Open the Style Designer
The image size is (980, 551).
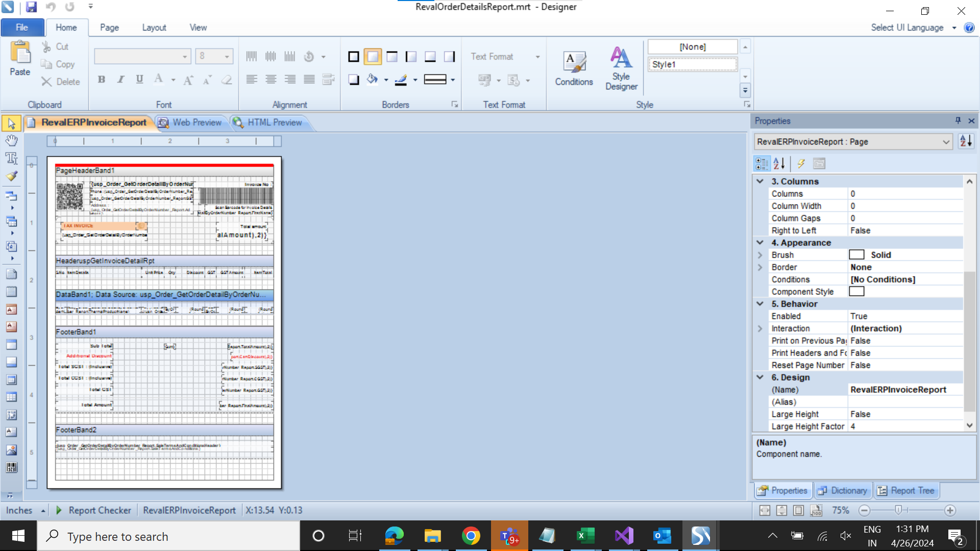621,69
